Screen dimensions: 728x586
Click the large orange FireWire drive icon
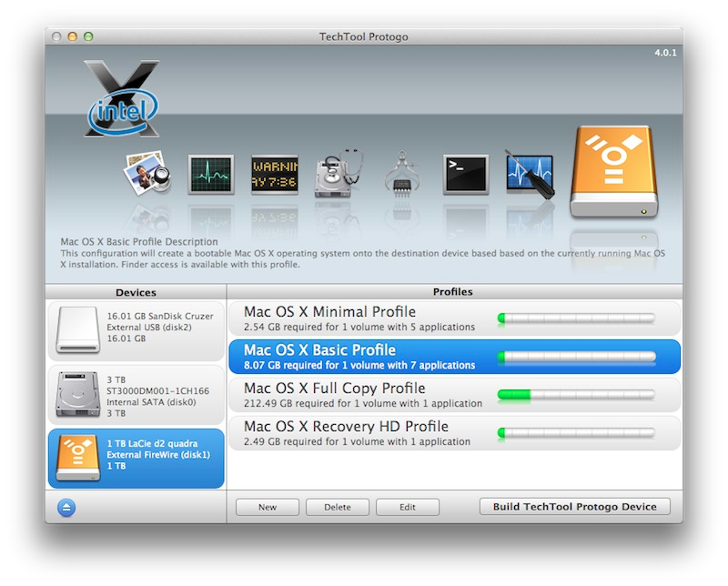point(613,171)
